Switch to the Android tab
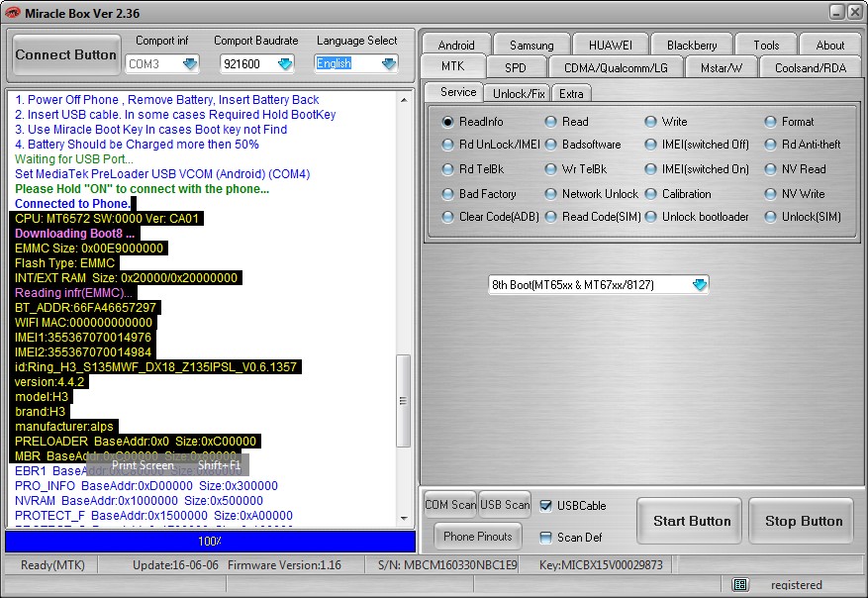868x598 pixels. pos(456,45)
